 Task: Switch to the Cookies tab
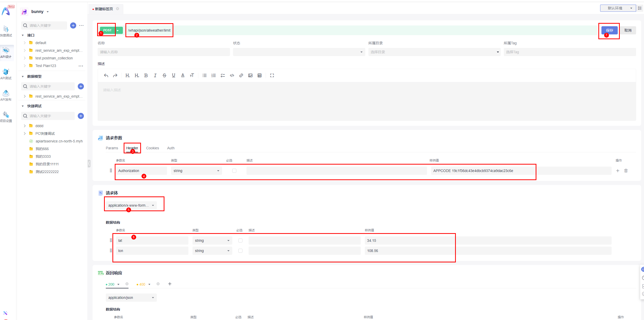click(152, 148)
